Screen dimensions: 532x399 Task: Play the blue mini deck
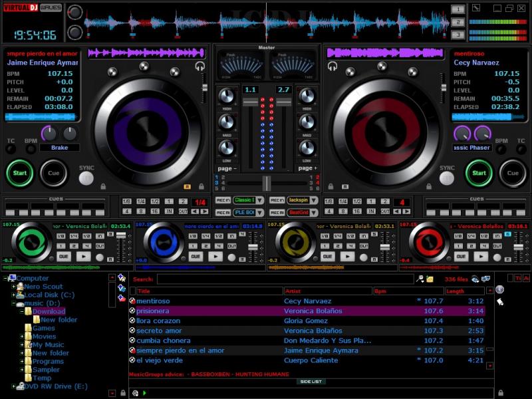click(x=215, y=257)
